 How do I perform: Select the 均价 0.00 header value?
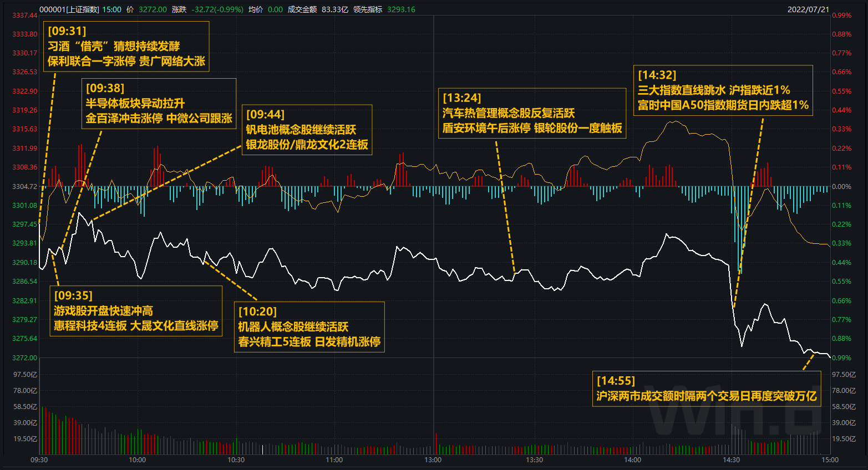(265, 9)
